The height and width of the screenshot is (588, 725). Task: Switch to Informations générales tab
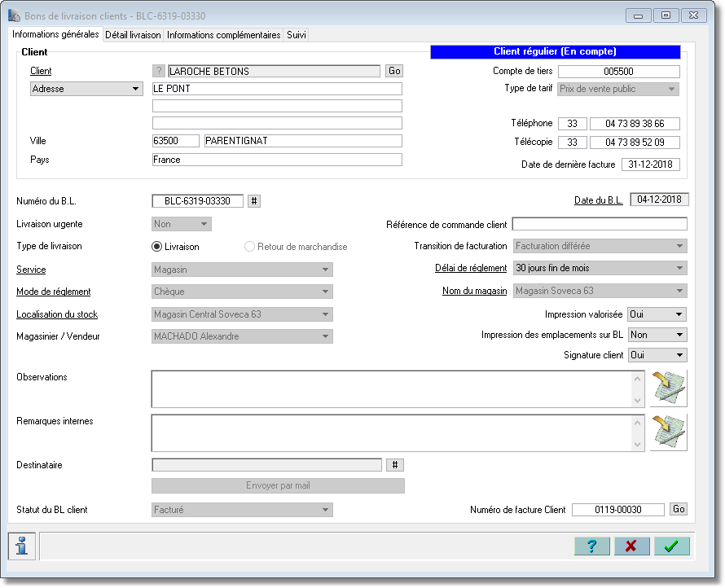[55, 34]
